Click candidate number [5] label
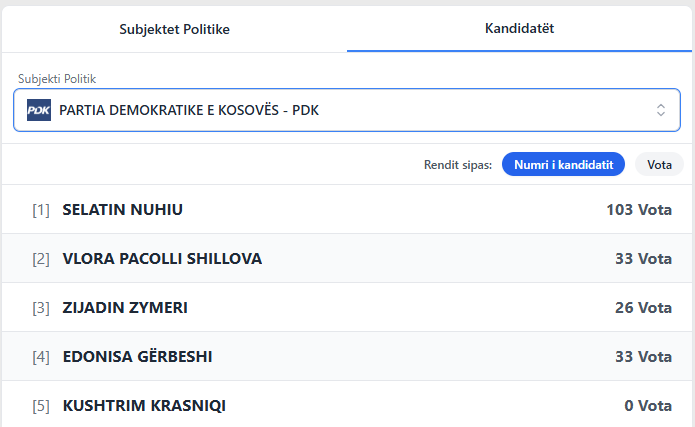This screenshot has width=695, height=427. [41, 405]
